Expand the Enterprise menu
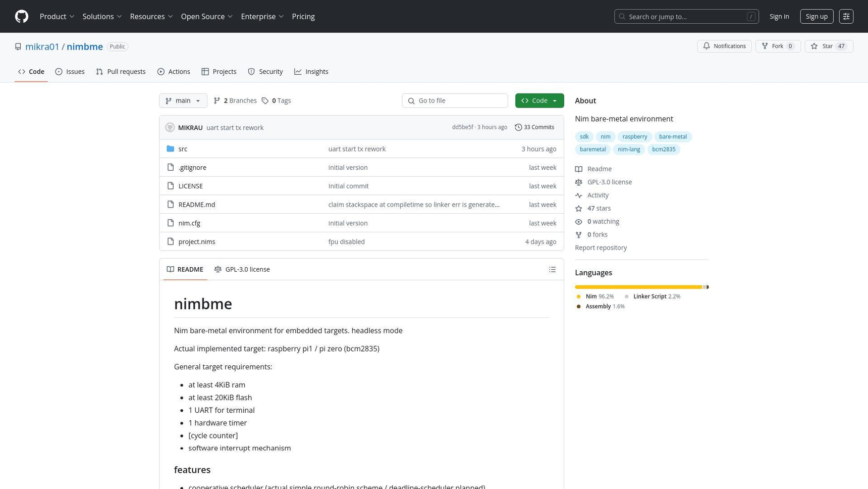Viewport: 868px width, 489px height. coord(262,16)
